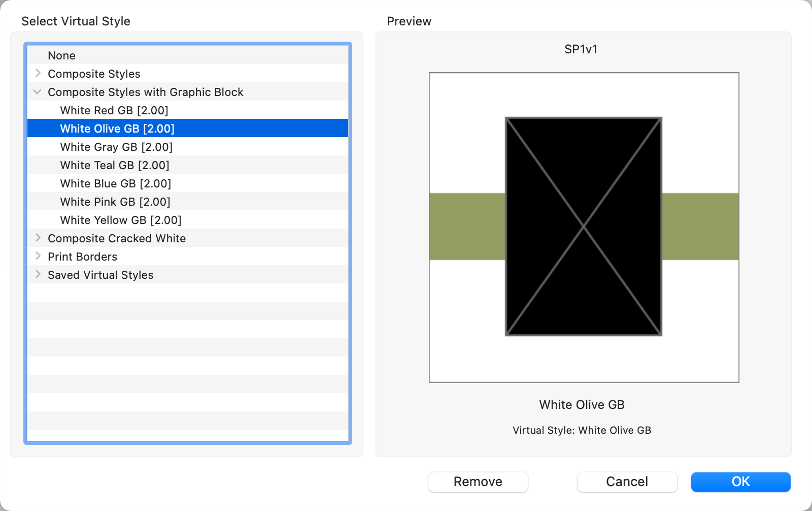Click the Remove button
Viewport: 812px width, 511px height.
coord(478,482)
